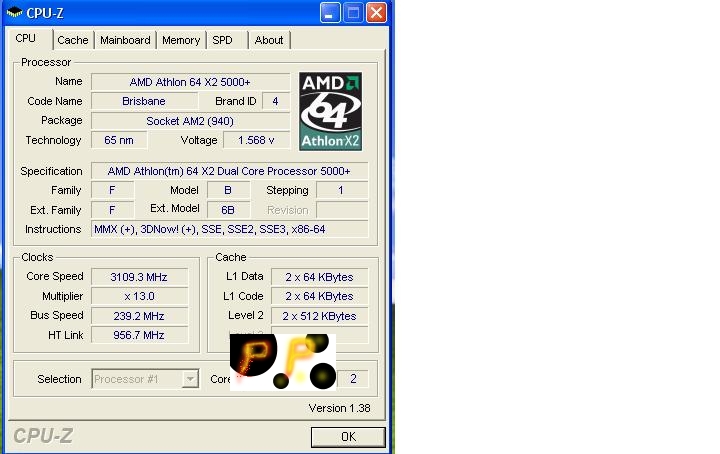
Task: Click the Core Speed value 3109.3 MHz
Action: click(x=140, y=277)
